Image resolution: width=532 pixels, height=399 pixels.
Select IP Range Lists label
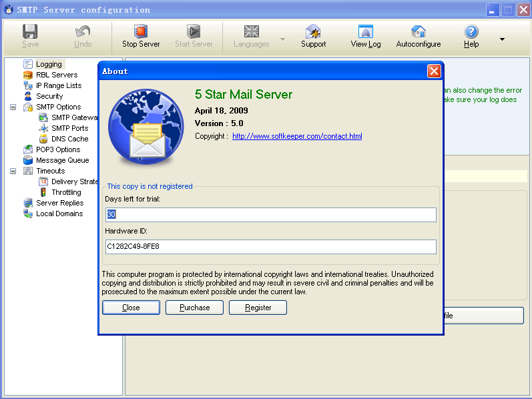(59, 85)
